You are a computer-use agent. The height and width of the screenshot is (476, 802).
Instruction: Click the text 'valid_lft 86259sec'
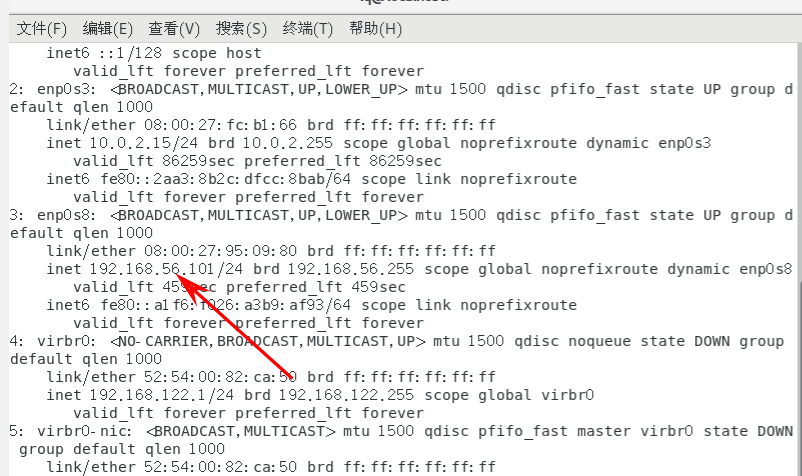(x=154, y=161)
